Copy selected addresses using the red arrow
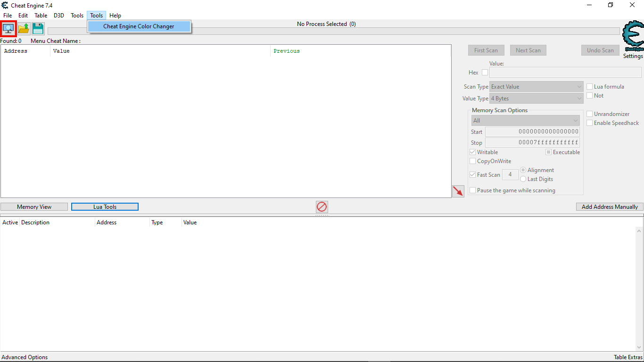Image resolution: width=644 pixels, height=362 pixels. tap(458, 191)
